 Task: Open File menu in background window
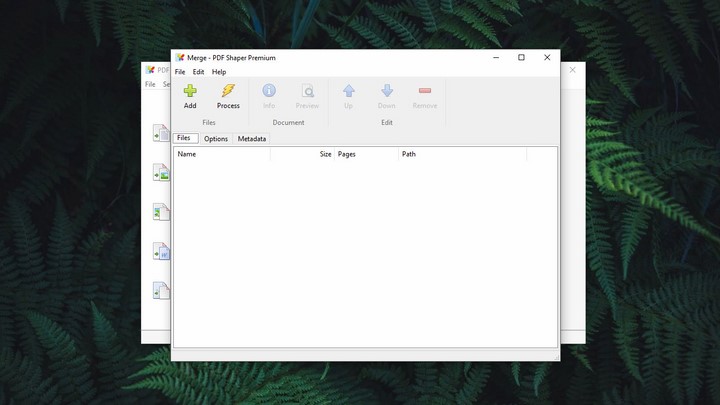(150, 84)
